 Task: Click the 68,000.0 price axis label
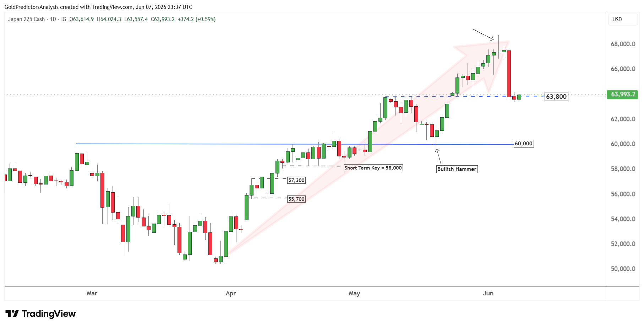tap(623, 44)
